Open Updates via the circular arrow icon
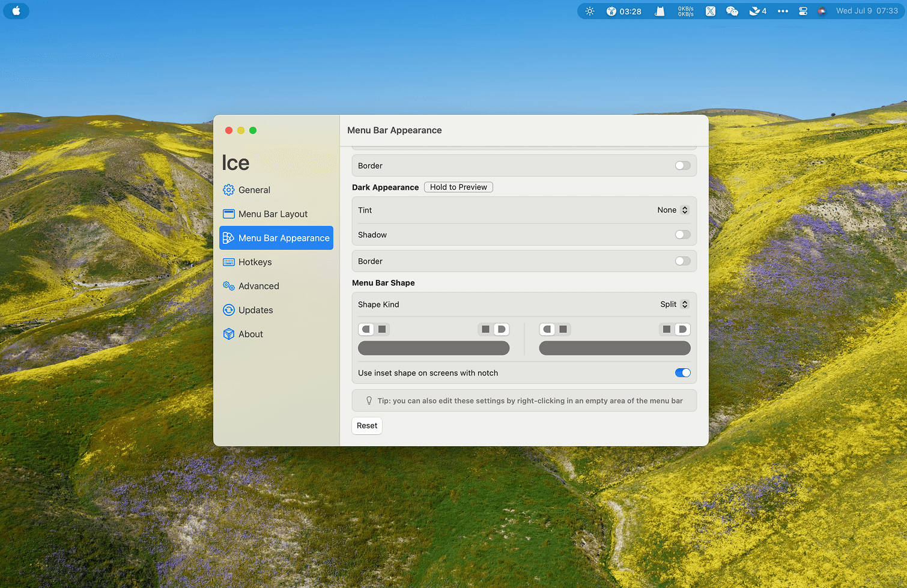 [x=229, y=310]
